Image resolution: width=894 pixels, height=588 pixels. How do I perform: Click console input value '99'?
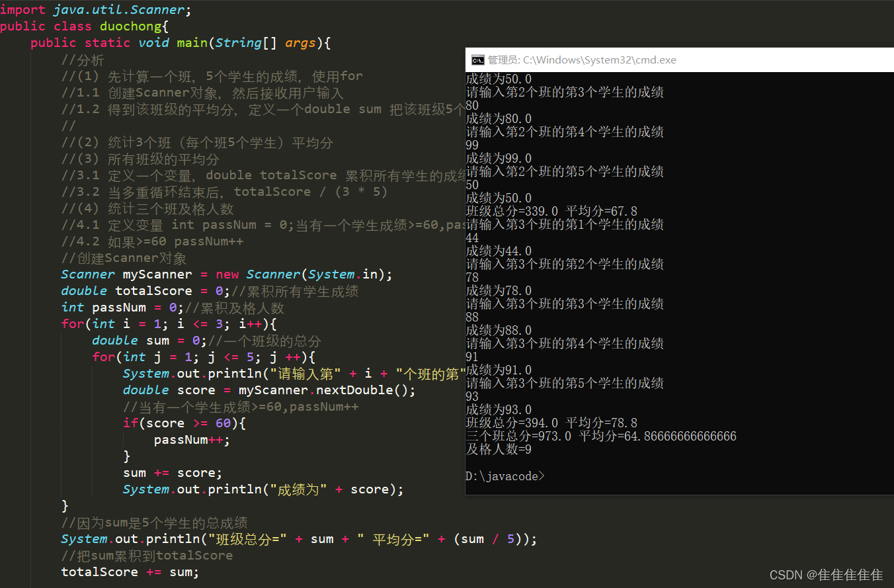pos(472,146)
